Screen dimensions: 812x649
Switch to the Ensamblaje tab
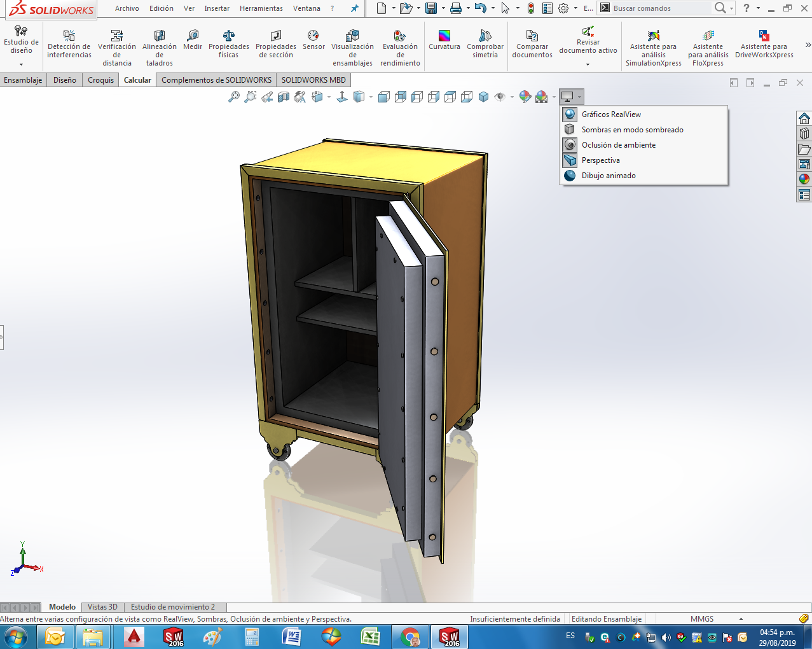click(x=23, y=80)
